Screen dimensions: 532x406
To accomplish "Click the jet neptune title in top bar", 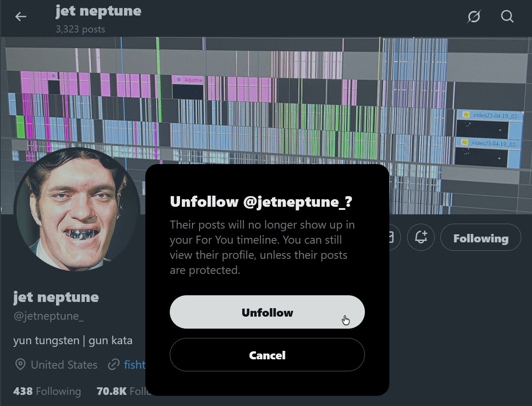I will pyautogui.click(x=98, y=11).
